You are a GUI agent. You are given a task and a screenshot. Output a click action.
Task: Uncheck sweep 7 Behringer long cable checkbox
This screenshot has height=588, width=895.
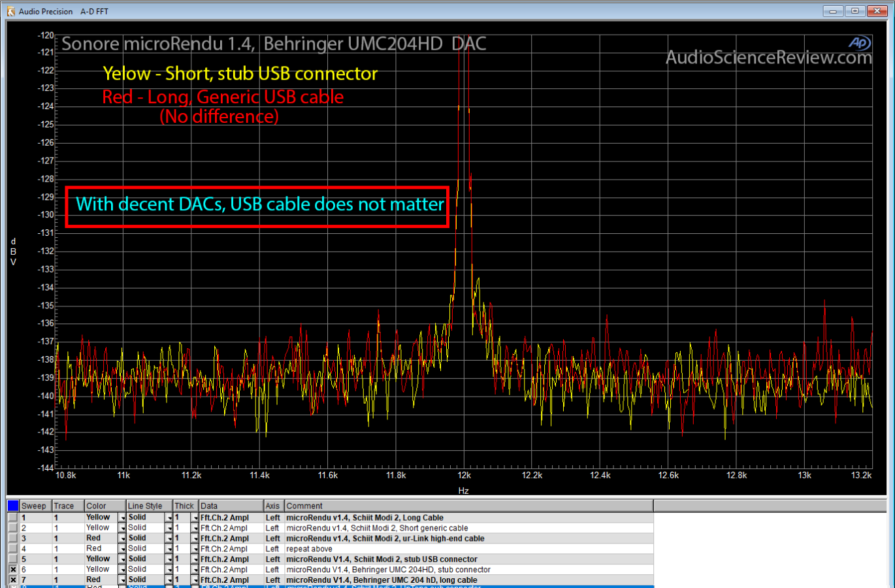(x=13, y=580)
